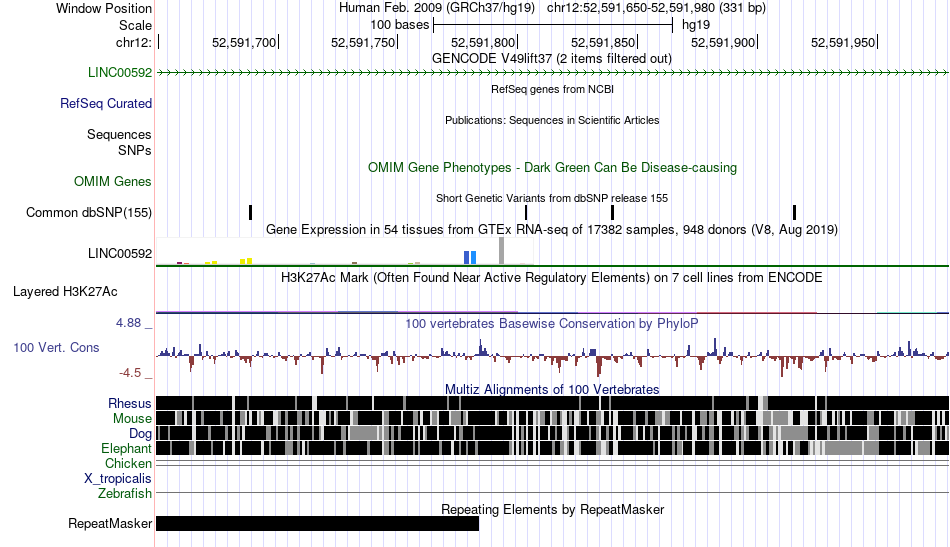Click the blue GTEx expression bars
This screenshot has width=950, height=547.
pos(470,257)
